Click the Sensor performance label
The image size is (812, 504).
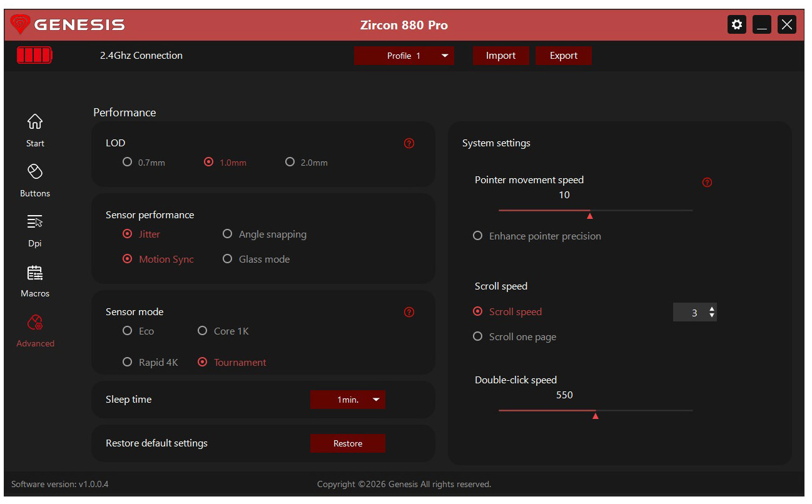(x=150, y=215)
